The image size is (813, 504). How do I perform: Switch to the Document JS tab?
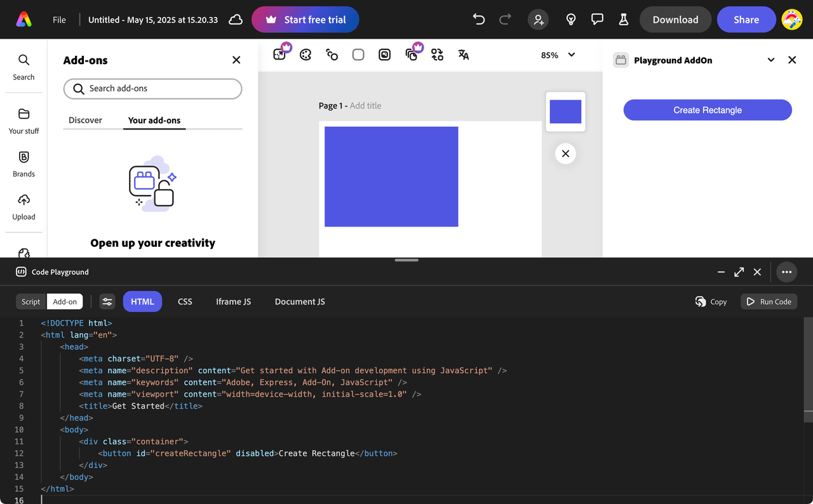coord(300,302)
